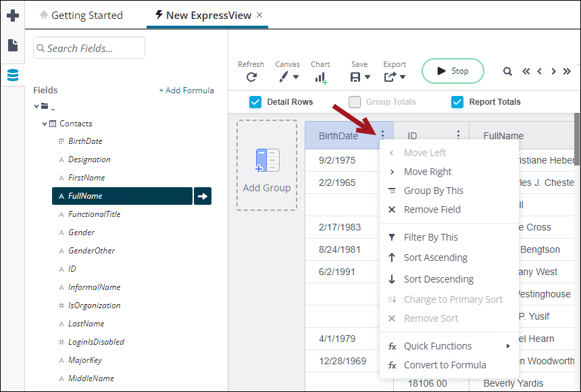The width and height of the screenshot is (581, 392).
Task: Go to first page double-left arrows
Action: pos(526,71)
